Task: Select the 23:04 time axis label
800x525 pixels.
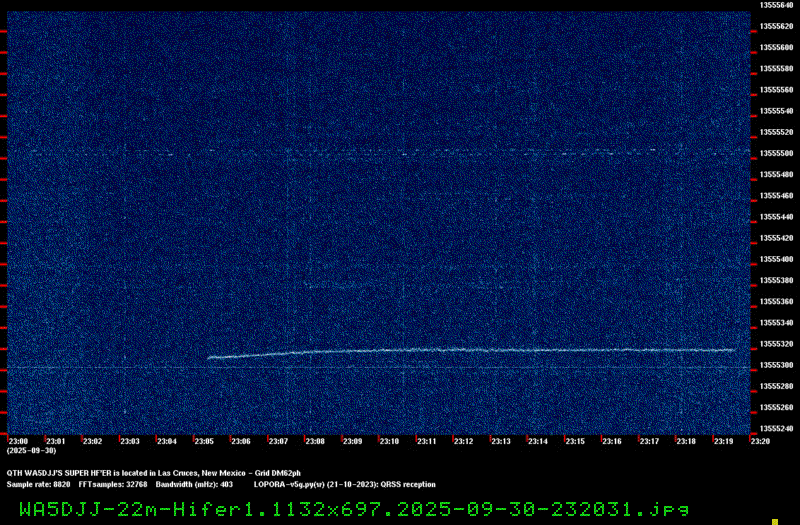Action: (x=167, y=441)
